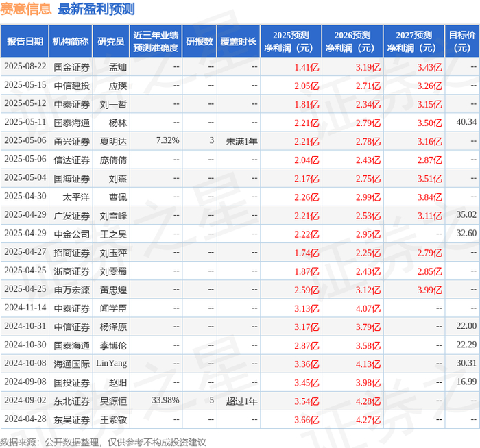This screenshot has width=480, height=448.
Task: Click accuracy value 33.98%
Action: (165, 400)
